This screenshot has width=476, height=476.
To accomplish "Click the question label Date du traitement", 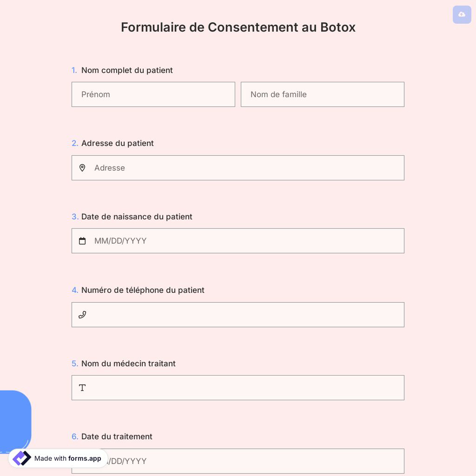I will point(117,436).
